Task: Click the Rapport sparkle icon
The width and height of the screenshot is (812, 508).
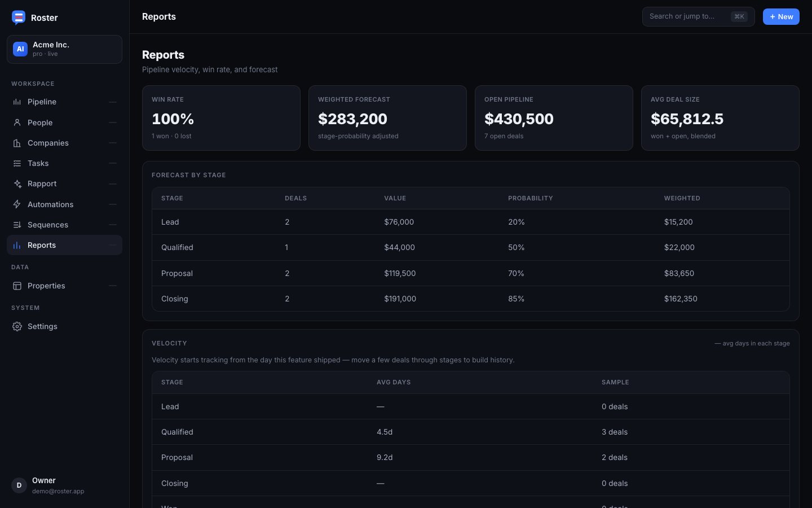Action: pos(17,184)
